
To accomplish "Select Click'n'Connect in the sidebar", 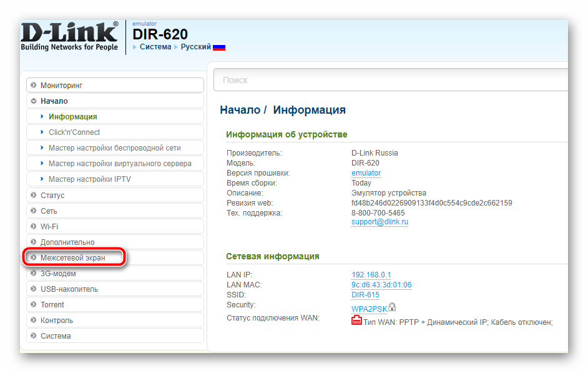I will (x=74, y=132).
